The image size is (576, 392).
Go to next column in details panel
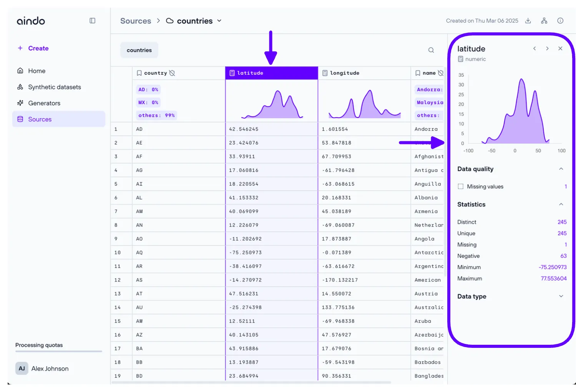(x=547, y=49)
